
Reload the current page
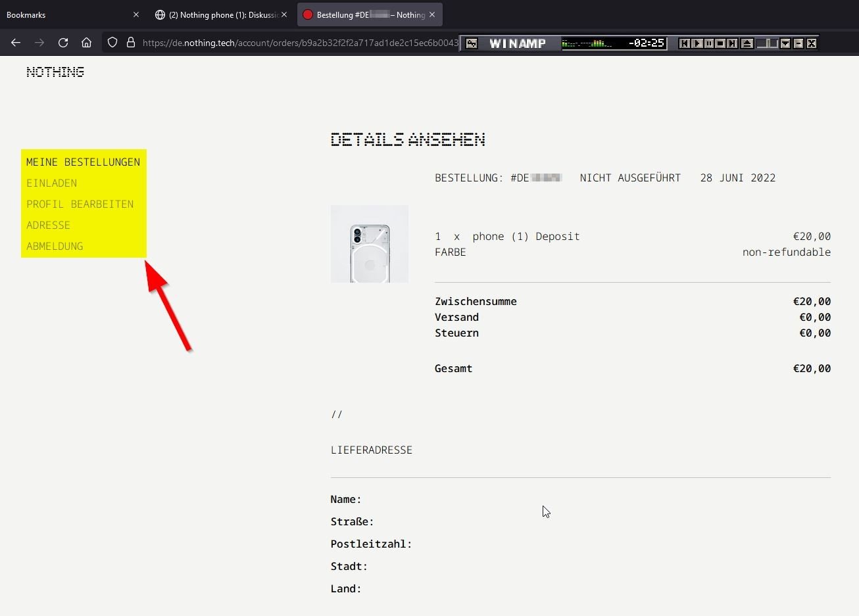tap(63, 43)
